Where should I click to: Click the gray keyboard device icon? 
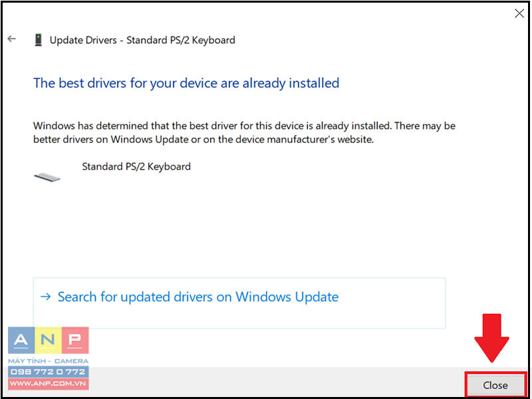[x=47, y=177]
